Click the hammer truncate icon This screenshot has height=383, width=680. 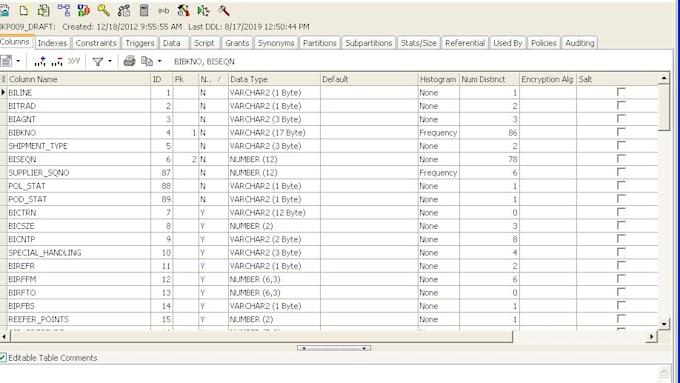click(224, 10)
